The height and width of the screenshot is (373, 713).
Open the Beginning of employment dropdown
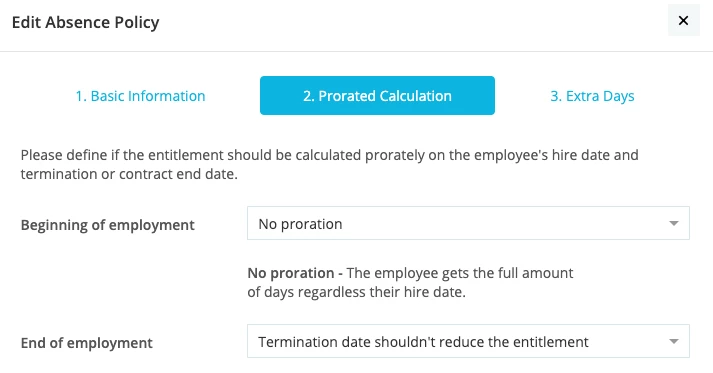coord(468,223)
